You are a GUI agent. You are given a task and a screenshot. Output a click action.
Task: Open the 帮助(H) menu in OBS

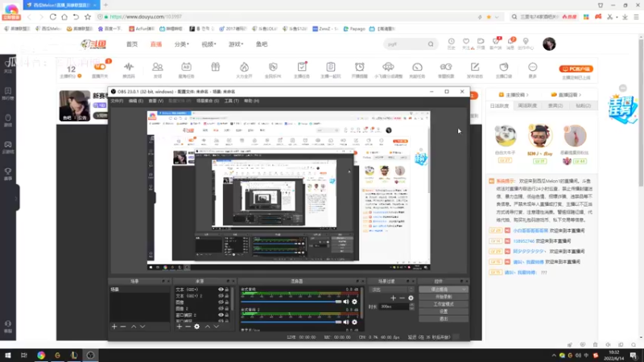pyautogui.click(x=251, y=101)
